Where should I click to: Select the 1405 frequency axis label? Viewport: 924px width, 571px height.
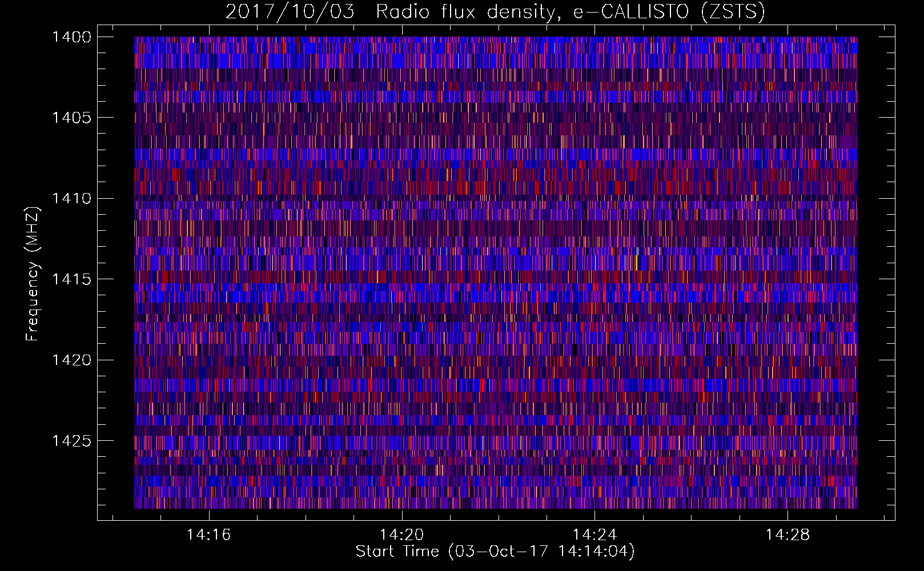tap(71, 118)
